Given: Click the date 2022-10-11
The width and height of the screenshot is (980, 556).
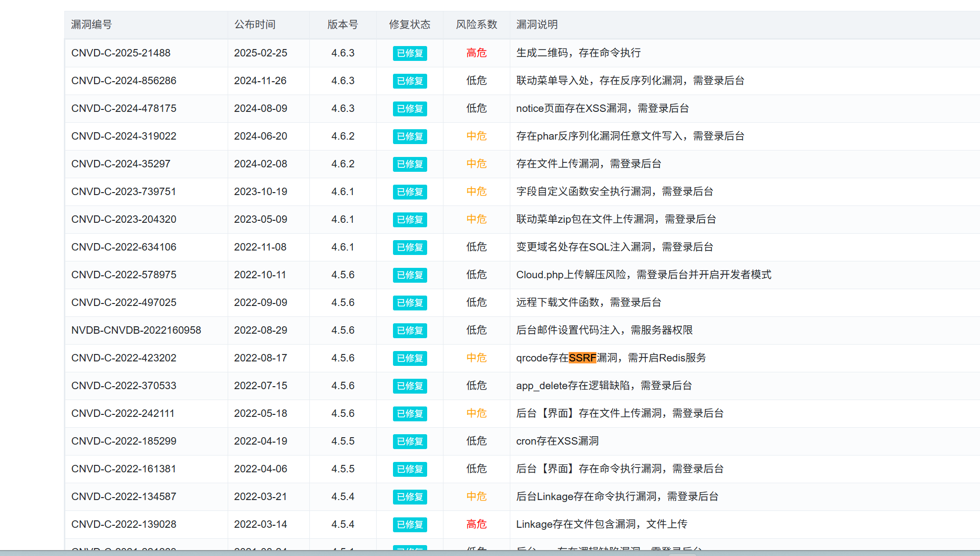Looking at the screenshot, I should 260,275.
